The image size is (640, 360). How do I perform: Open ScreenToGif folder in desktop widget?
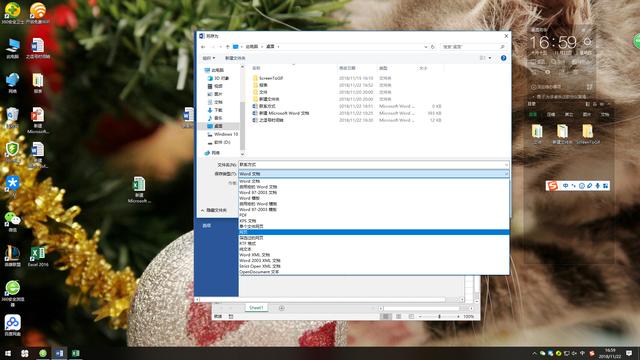pyautogui.click(x=588, y=134)
